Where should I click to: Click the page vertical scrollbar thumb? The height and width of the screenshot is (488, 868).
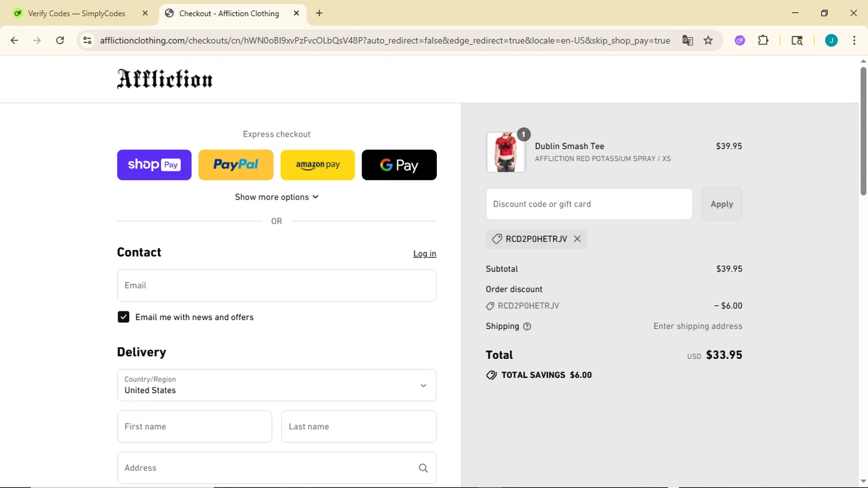click(x=863, y=131)
